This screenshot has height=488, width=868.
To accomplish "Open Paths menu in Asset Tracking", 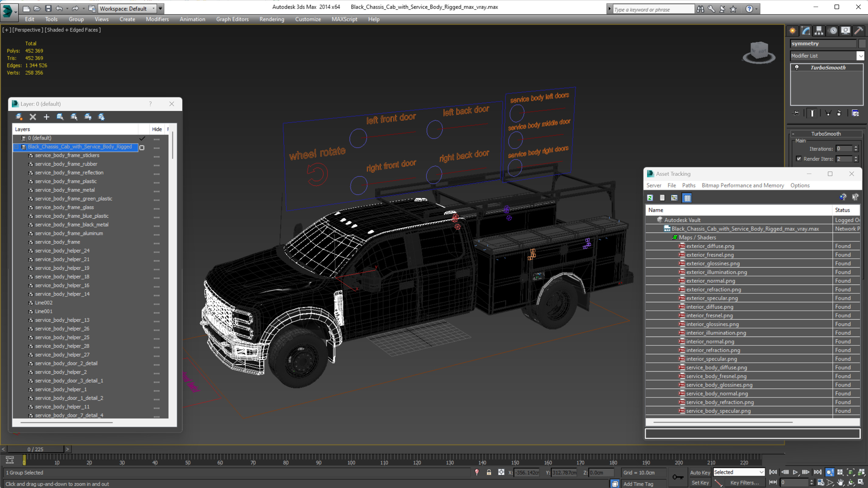I will click(x=688, y=185).
